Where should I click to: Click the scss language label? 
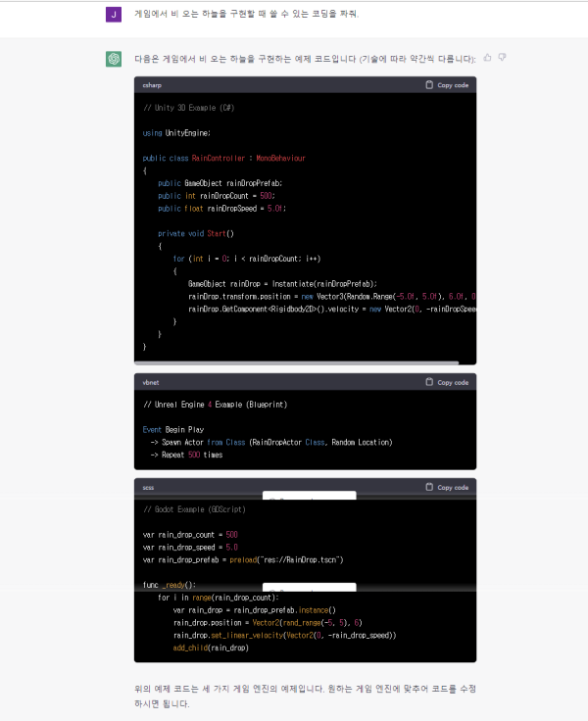coord(148,488)
